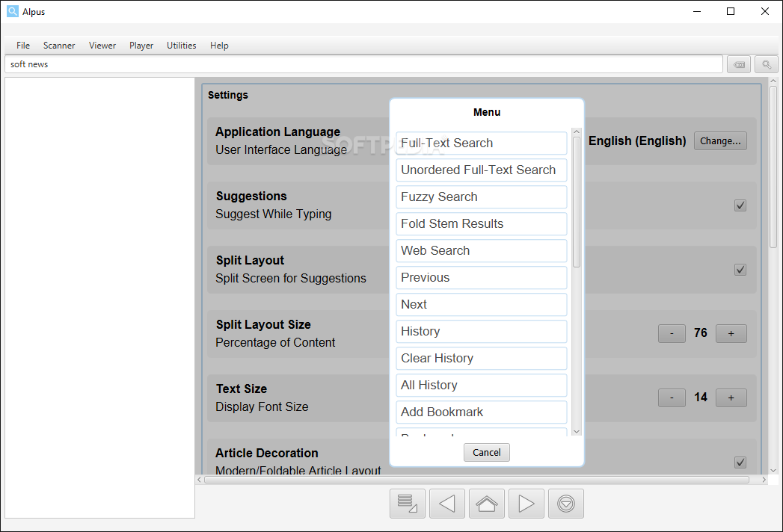Viewport: 783px width, 532px height.
Task: Click the Menu list scrollbar down arrow
Action: coord(577,432)
